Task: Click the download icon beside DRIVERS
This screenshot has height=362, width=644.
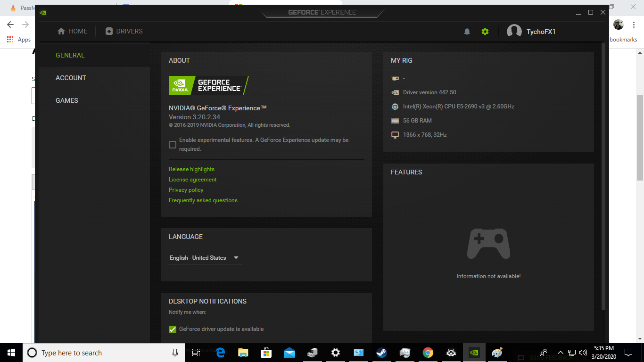Action: (x=109, y=31)
